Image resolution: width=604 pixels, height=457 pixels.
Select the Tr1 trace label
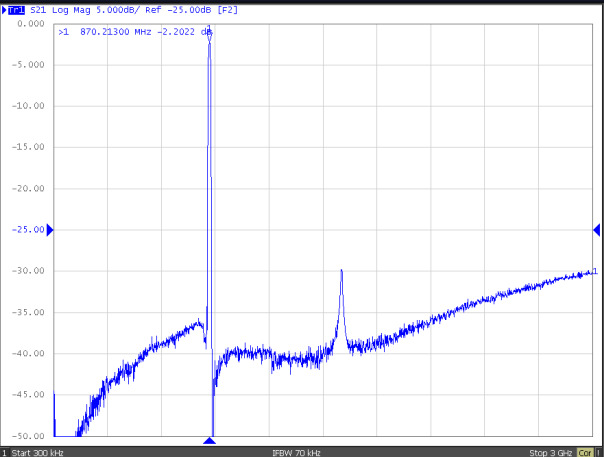coord(17,9)
